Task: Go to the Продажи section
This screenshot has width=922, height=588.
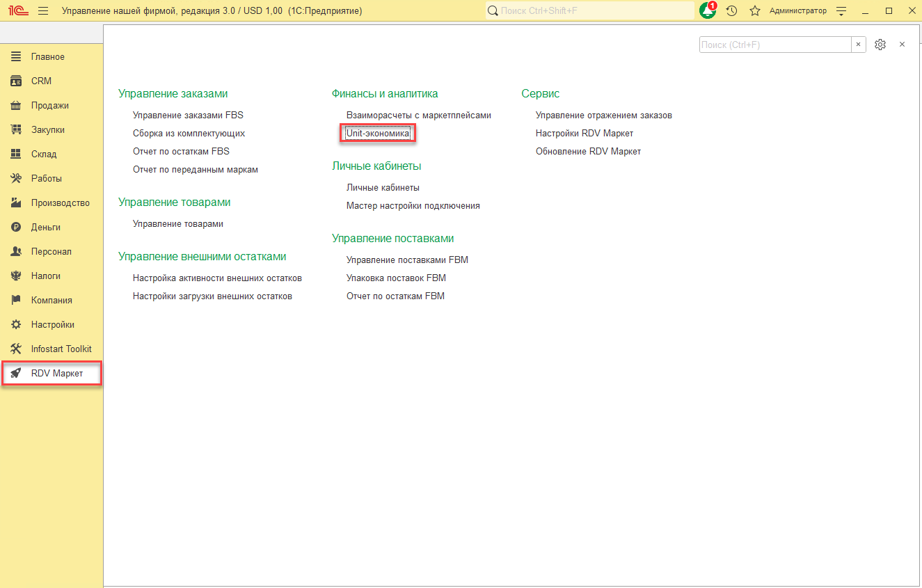Action: coord(51,105)
